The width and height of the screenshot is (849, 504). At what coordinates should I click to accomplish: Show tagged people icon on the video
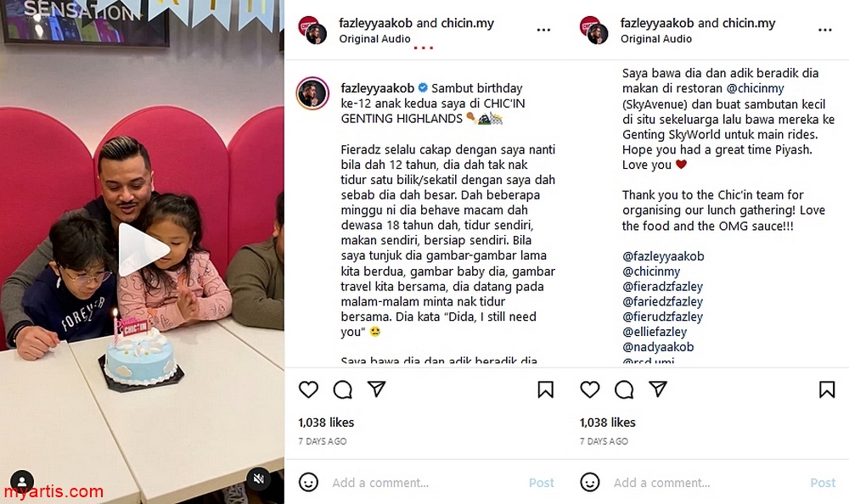[x=22, y=481]
